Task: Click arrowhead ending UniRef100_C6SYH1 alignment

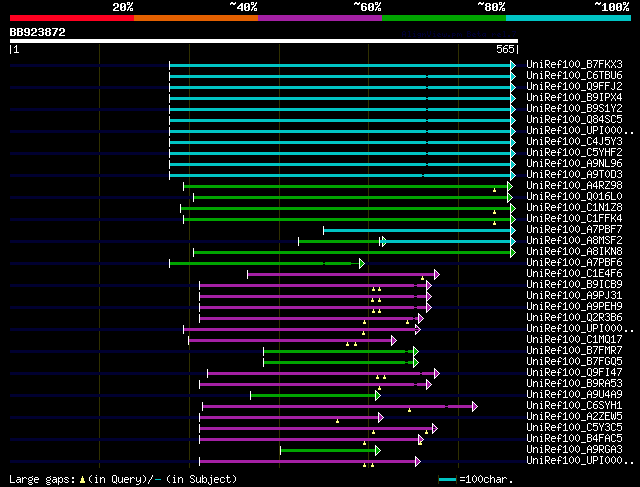Action: (475, 407)
